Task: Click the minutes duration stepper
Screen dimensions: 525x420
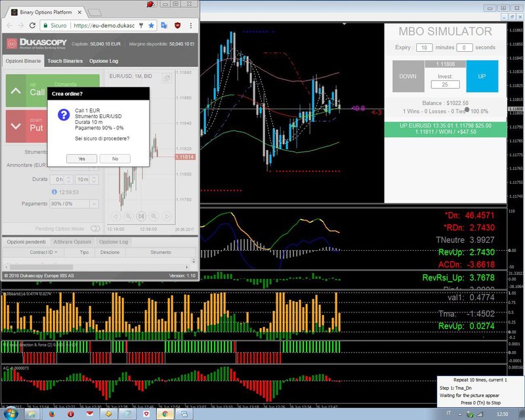Action: coord(94,180)
